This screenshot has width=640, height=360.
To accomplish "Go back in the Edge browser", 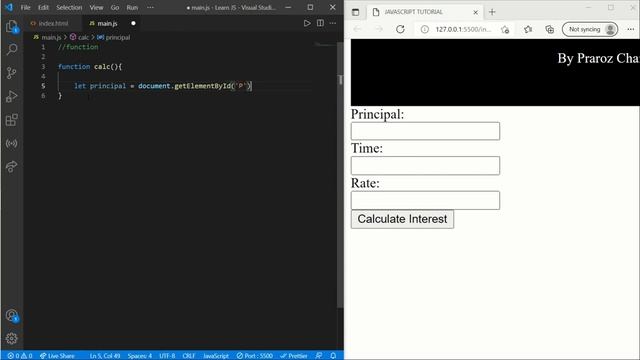I will [x=358, y=29].
